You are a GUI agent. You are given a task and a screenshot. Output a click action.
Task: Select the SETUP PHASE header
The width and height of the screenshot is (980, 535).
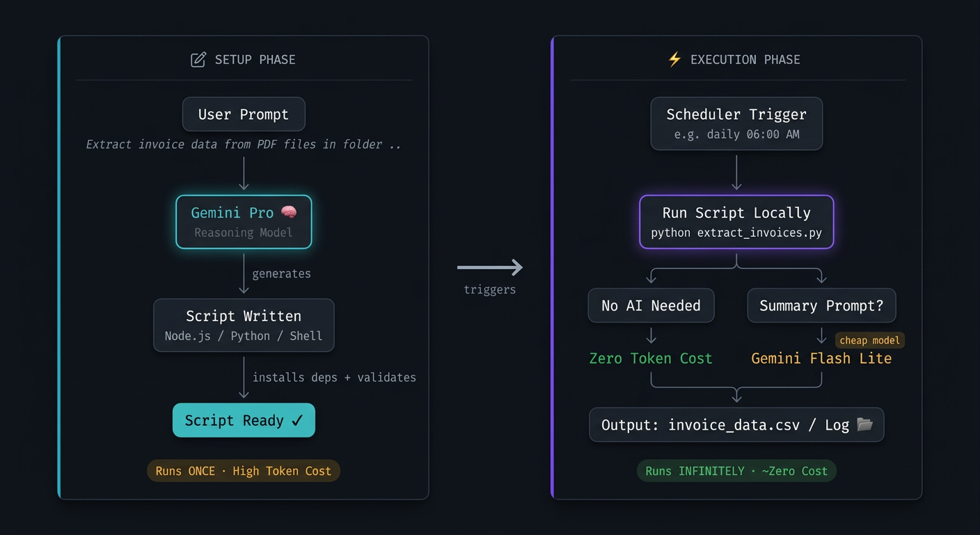tap(255, 59)
